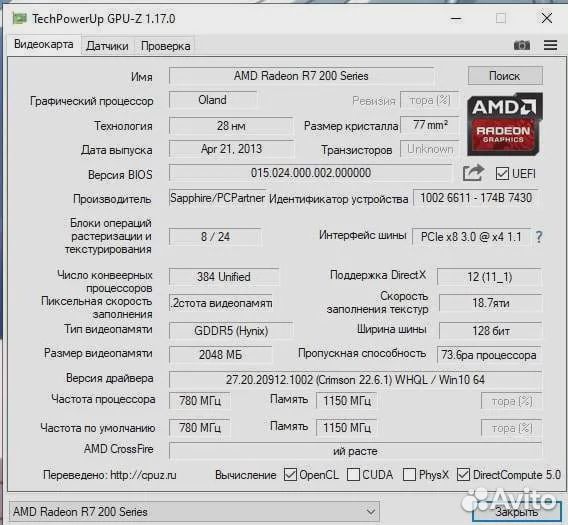Switch to the Проверка tab
Viewport: 568px width, 525px height.
tap(166, 46)
